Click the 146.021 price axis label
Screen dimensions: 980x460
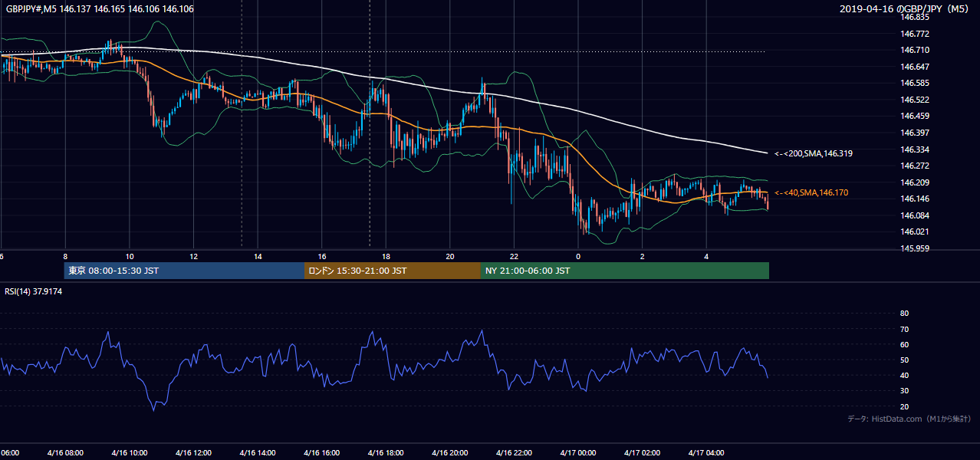tap(916, 232)
